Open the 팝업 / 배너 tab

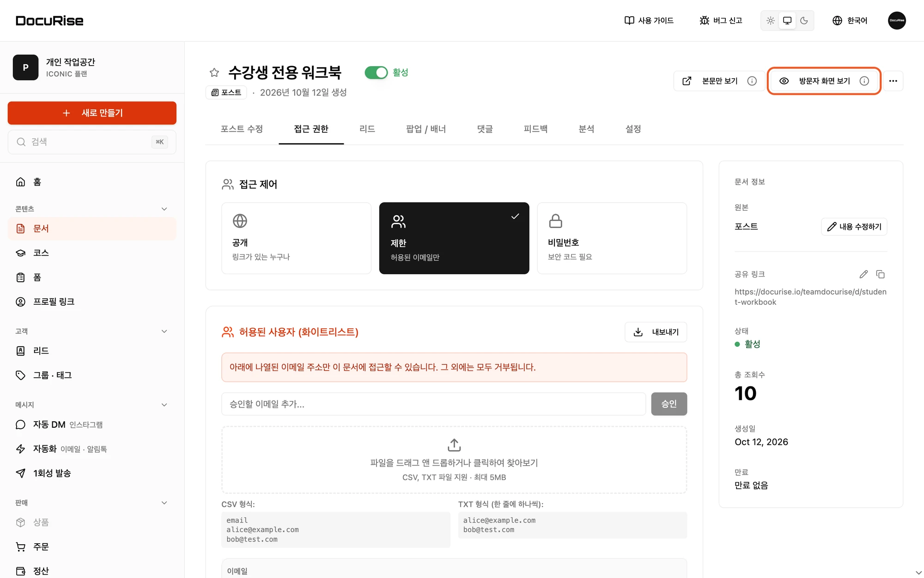426,129
